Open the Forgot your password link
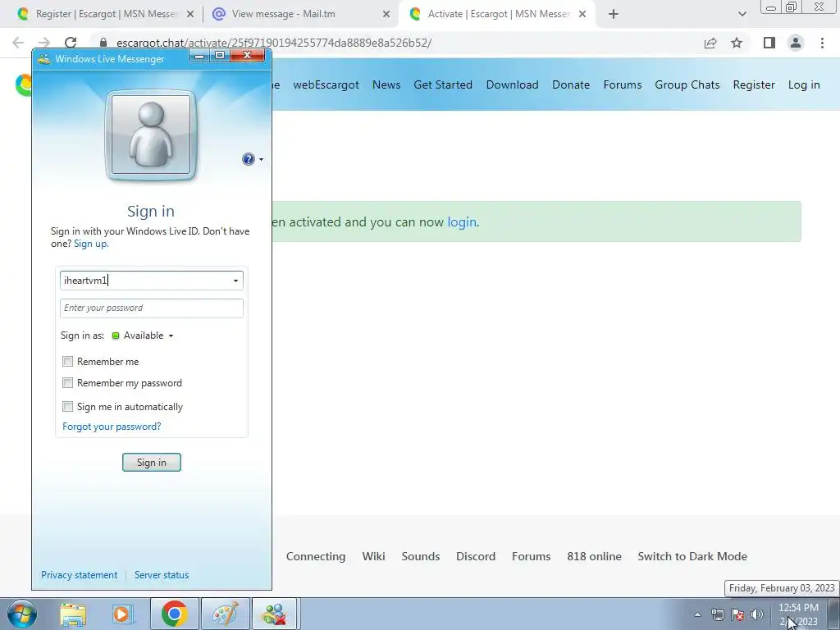Viewport: 840px width, 630px height. (x=112, y=427)
